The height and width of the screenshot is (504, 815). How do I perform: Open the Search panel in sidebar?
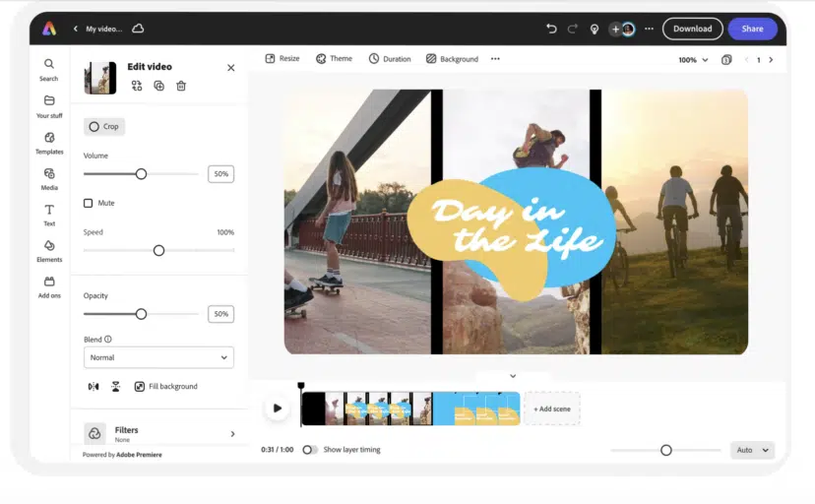pos(49,70)
